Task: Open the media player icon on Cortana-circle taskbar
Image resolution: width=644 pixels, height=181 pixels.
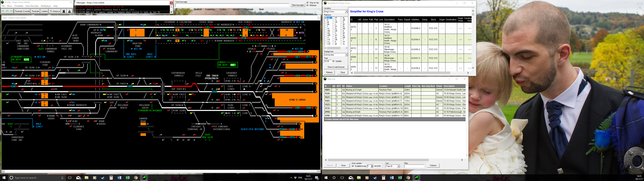Action: pos(367,178)
